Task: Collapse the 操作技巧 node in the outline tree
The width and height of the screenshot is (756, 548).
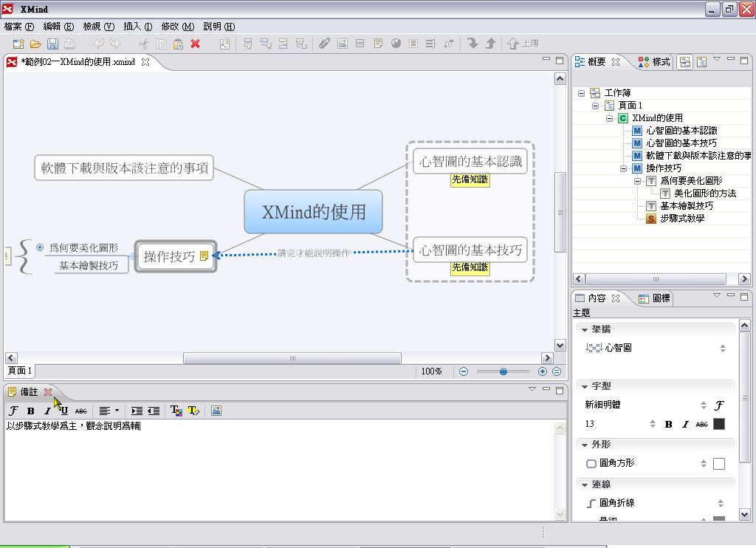Action: pyautogui.click(x=623, y=168)
